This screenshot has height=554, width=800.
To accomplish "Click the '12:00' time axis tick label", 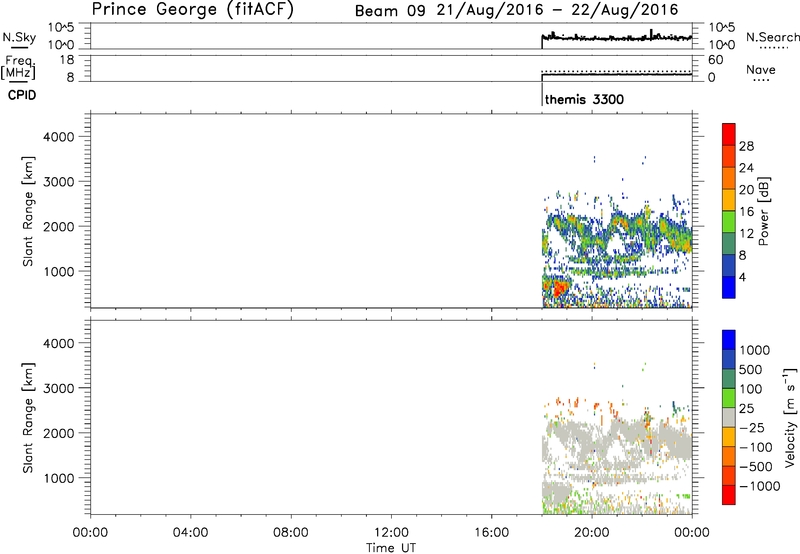I will point(391,533).
